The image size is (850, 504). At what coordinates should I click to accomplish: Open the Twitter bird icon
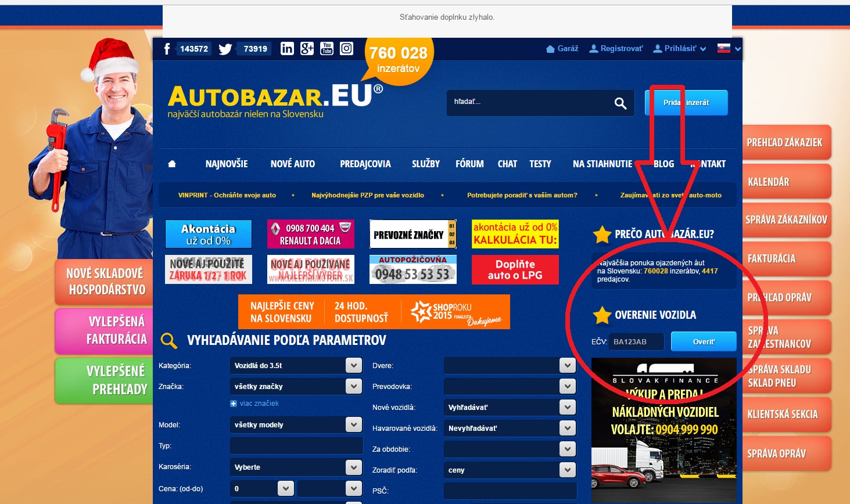[x=225, y=49]
